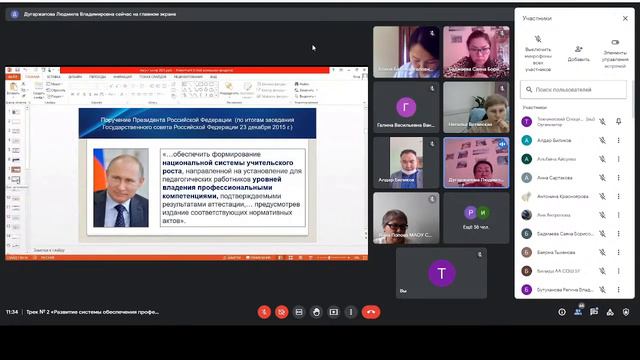The height and width of the screenshot is (360, 640).
Task: Click Find button in PowerPoint ribbon
Action: [302, 84]
